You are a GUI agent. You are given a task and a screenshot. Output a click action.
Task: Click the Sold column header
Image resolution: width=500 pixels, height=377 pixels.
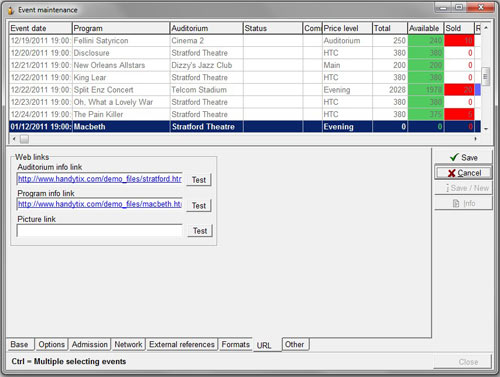[459, 28]
